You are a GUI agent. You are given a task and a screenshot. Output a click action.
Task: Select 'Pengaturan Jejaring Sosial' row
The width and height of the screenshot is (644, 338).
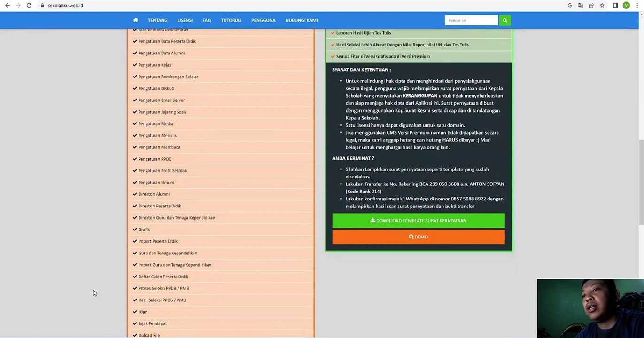pos(221,112)
